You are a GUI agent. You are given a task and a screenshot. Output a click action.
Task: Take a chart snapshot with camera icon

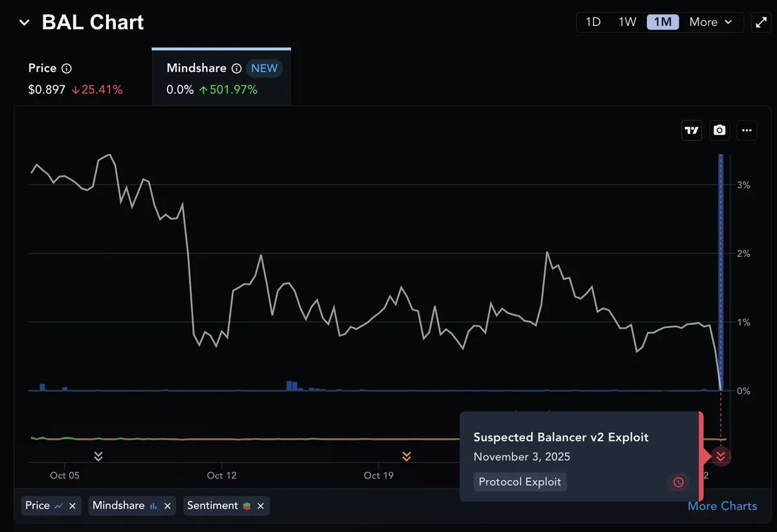719,130
